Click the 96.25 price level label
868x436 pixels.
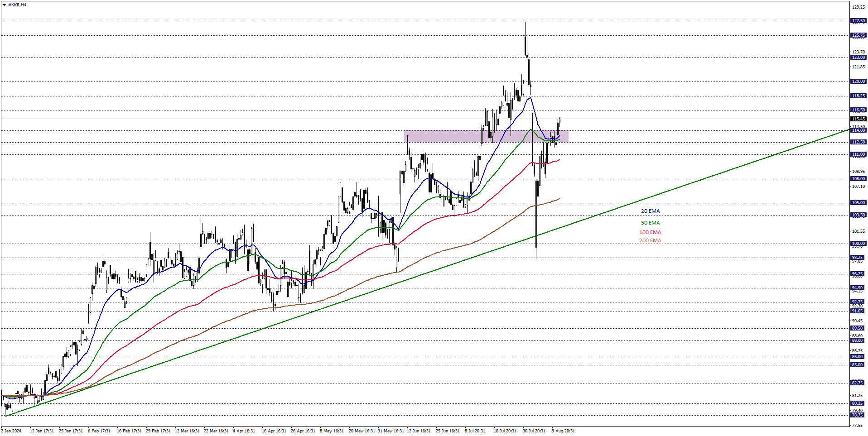858,274
